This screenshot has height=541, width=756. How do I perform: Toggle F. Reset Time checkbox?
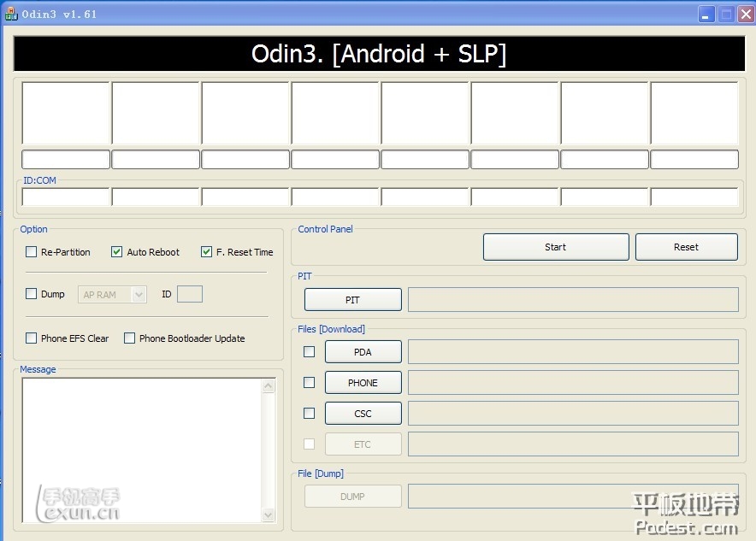click(x=206, y=252)
